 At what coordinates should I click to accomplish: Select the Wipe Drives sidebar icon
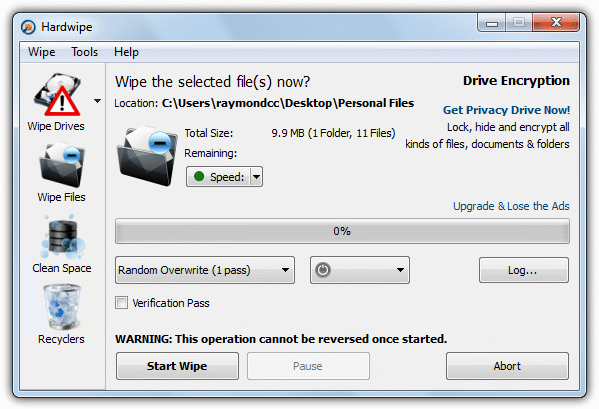pos(57,95)
